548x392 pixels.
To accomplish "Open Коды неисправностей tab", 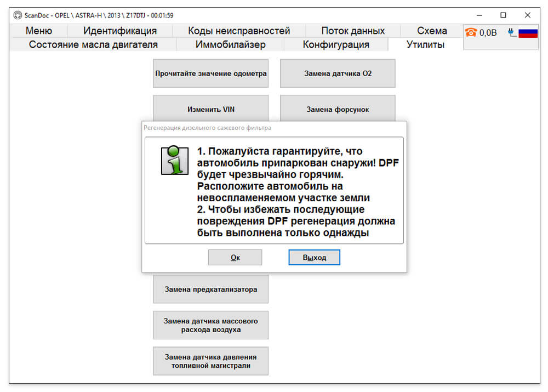I will (239, 31).
